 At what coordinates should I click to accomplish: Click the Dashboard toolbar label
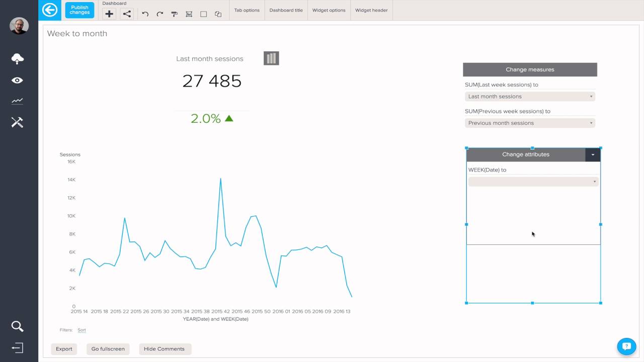point(114,4)
